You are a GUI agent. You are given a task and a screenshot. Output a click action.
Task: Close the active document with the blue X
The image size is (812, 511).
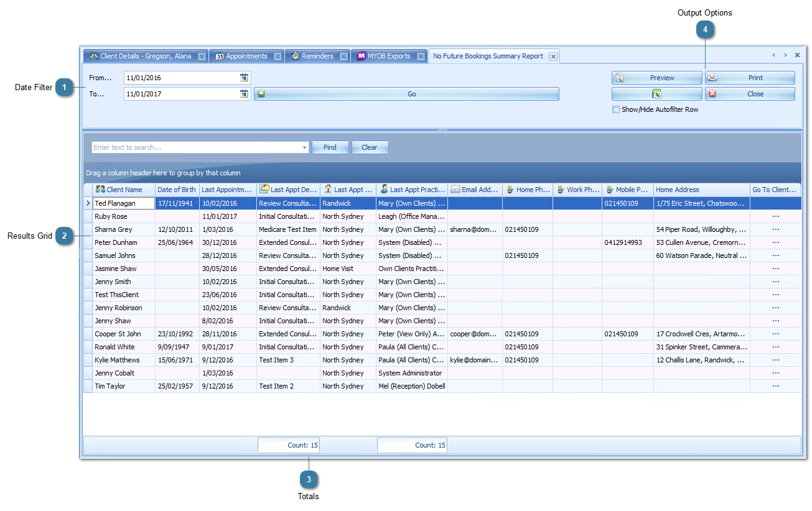coord(797,55)
